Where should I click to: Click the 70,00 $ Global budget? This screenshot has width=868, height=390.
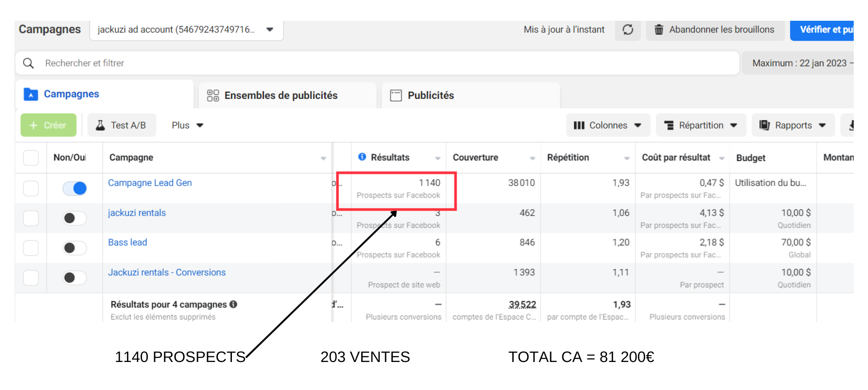point(796,243)
